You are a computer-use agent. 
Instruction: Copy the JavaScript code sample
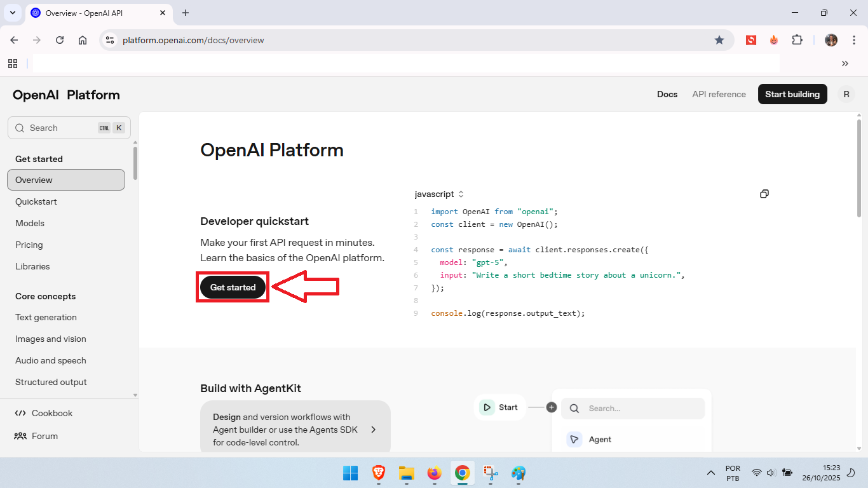764,194
